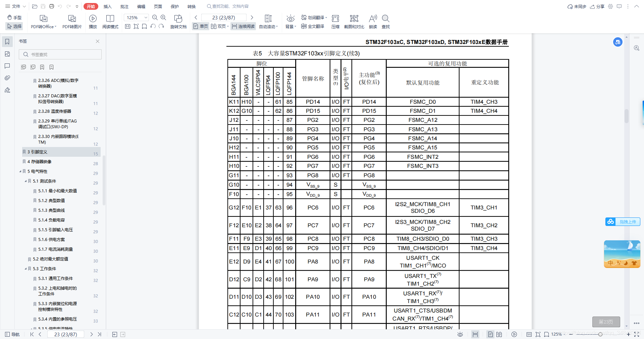The image size is (644, 339).
Task: Collapse bookmark 5.3 工作条件
Action: coord(25,269)
